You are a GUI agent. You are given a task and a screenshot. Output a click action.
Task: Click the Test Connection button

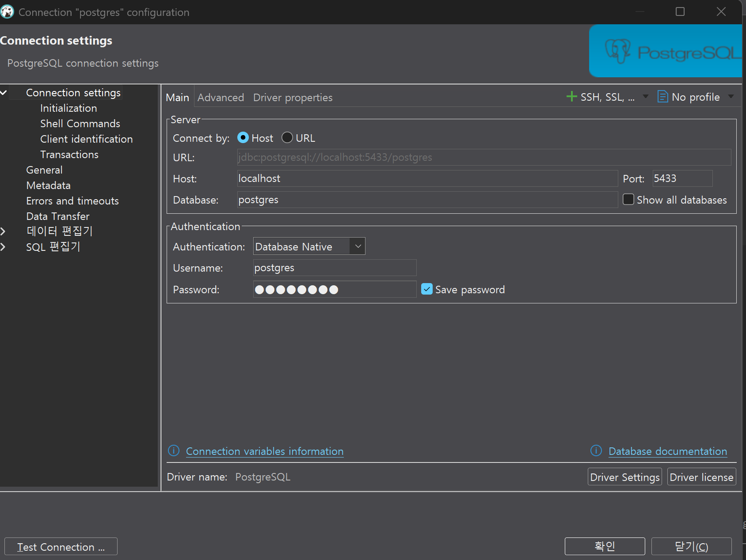click(61, 546)
